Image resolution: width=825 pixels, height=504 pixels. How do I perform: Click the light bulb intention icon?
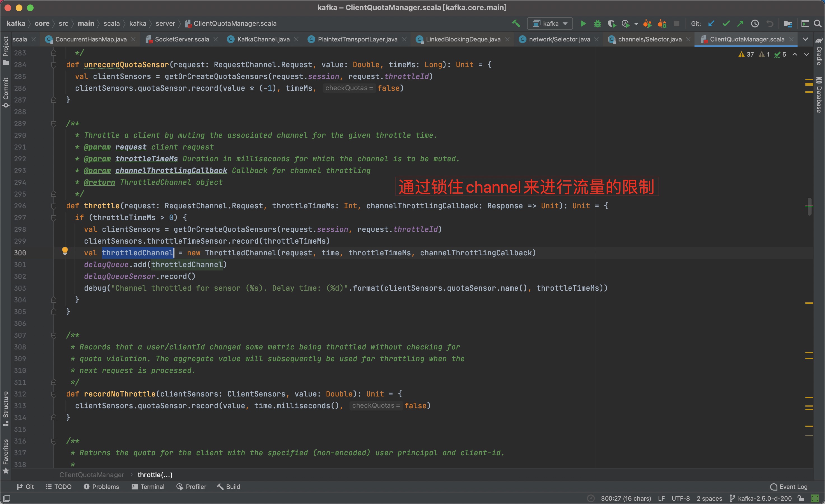point(65,251)
